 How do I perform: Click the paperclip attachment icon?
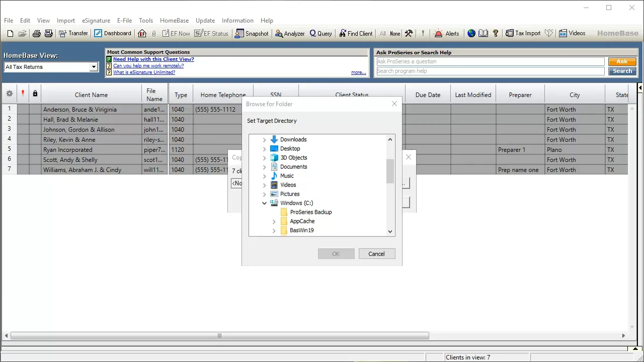click(x=153, y=34)
